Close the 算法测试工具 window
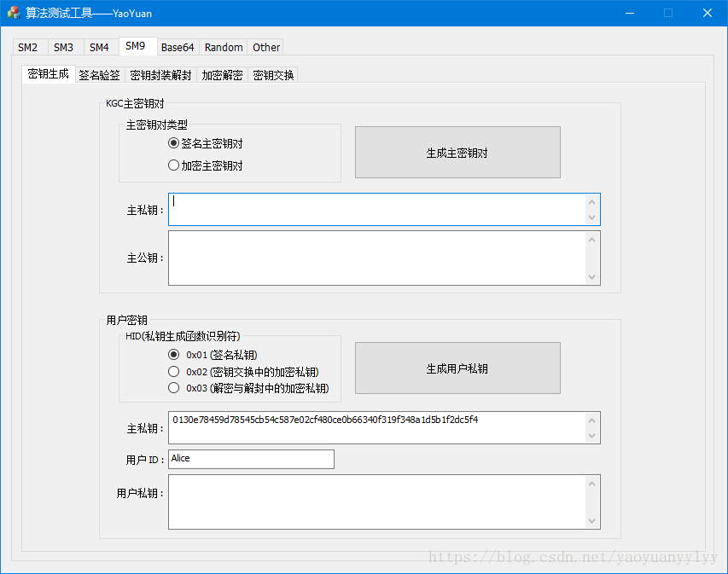Screen dimensions: 728x574 click(x=708, y=13)
